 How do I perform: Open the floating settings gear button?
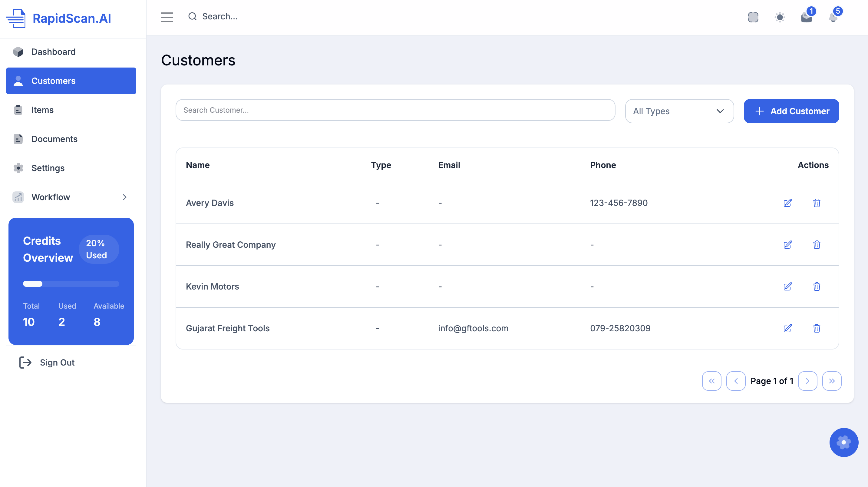843,442
